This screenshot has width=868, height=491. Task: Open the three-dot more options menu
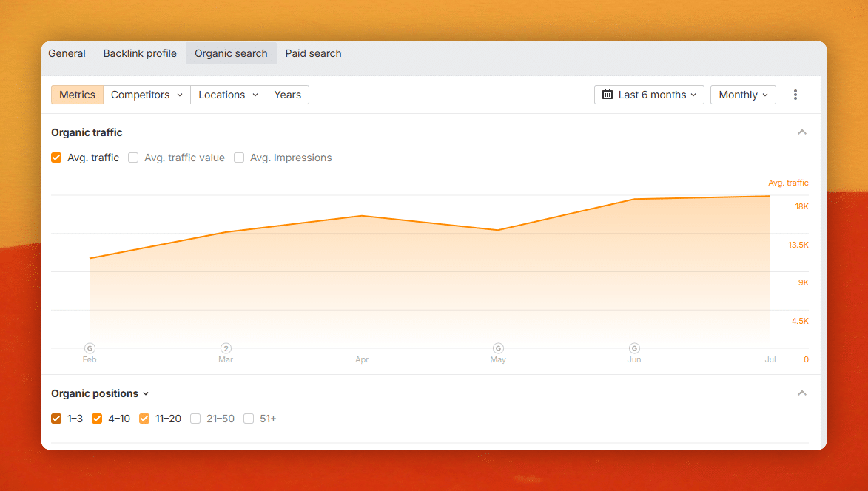pyautogui.click(x=795, y=95)
